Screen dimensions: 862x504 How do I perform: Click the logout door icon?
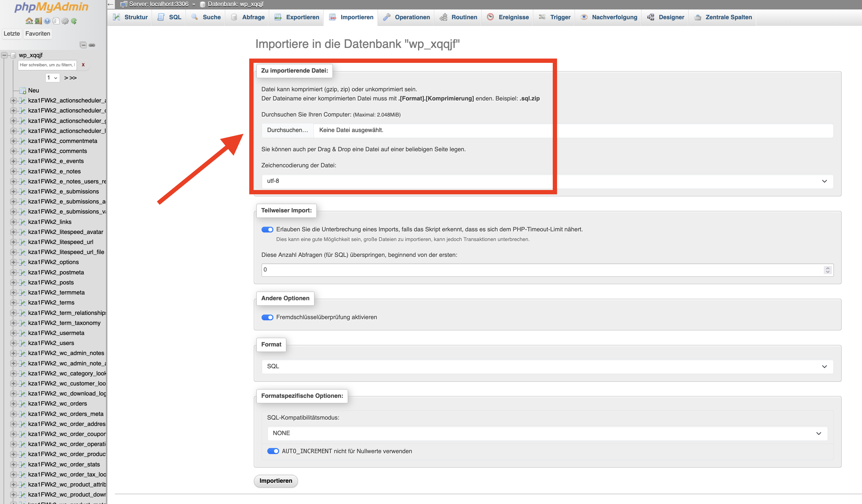[38, 21]
